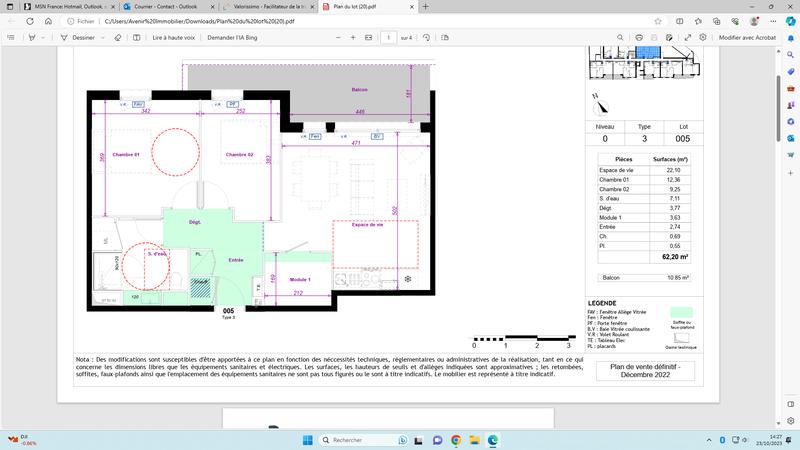800x450 pixels.
Task: Click the page number input field
Action: [387, 37]
